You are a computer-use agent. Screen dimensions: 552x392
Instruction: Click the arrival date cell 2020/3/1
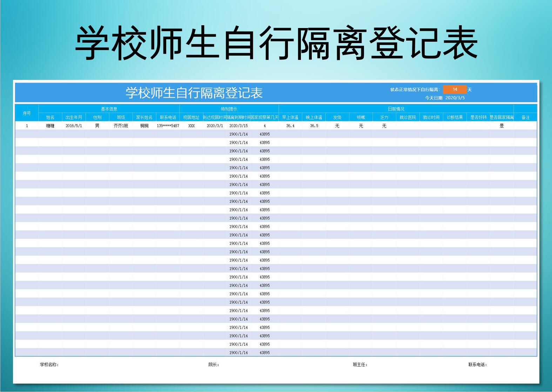(215, 126)
